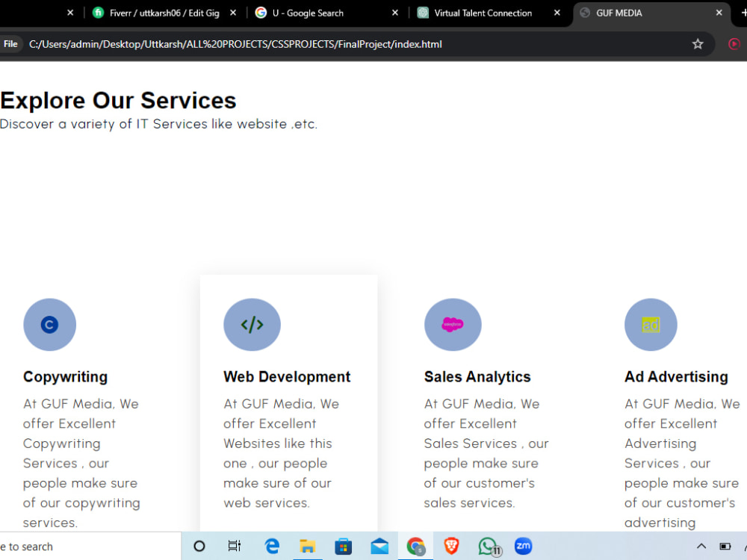Click the address bar file path
Viewport: 747px width, 560px height.
tap(235, 44)
